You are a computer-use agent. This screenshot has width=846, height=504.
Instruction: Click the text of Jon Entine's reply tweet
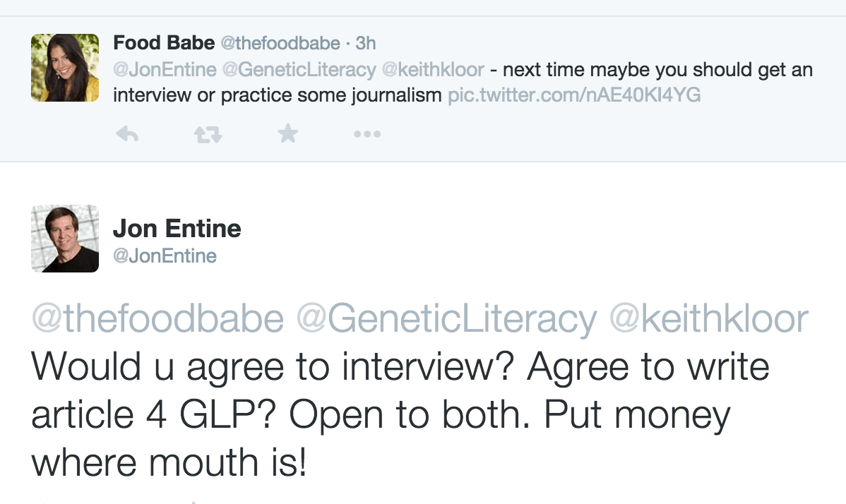pyautogui.click(x=400, y=415)
